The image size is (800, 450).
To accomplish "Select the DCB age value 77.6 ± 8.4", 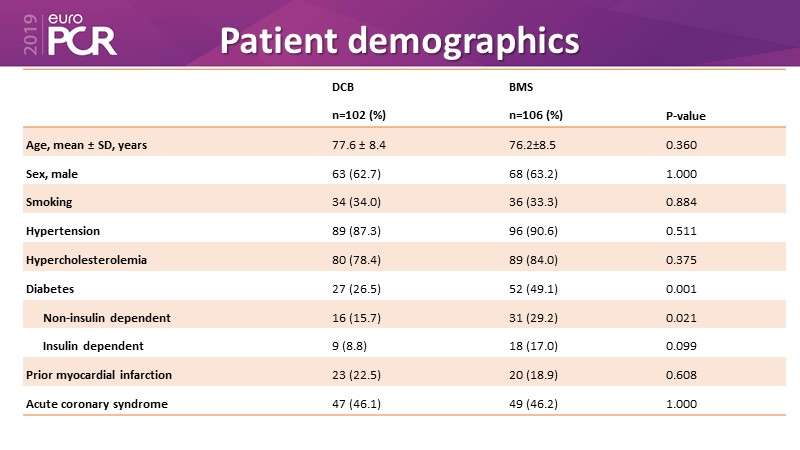I will [359, 145].
